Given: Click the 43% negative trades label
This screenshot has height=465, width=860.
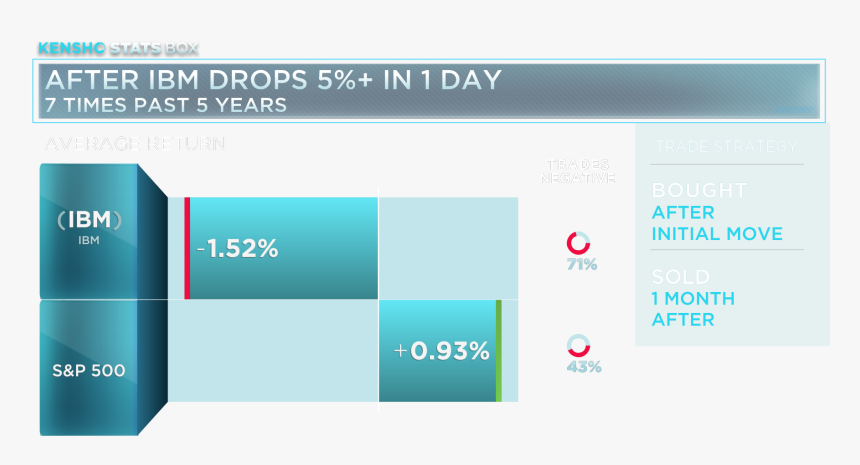Looking at the screenshot, I should pos(583,367).
